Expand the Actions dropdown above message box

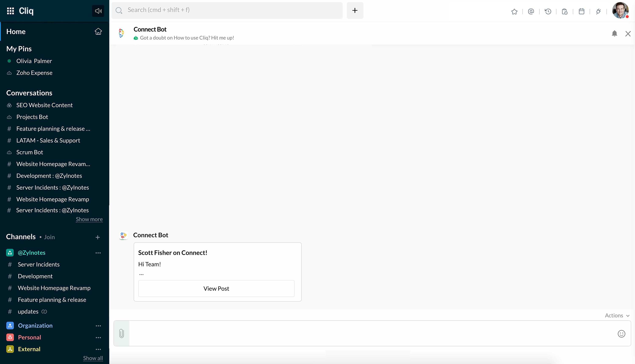617,316
